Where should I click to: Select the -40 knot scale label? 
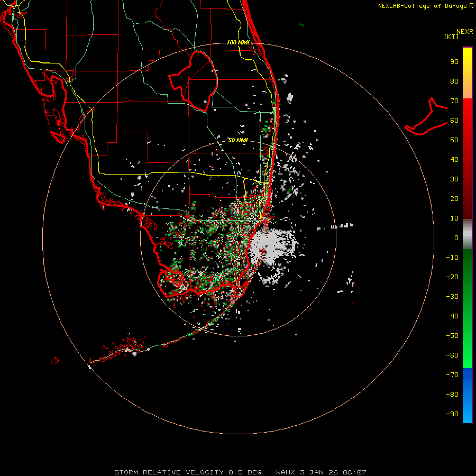coord(452,316)
